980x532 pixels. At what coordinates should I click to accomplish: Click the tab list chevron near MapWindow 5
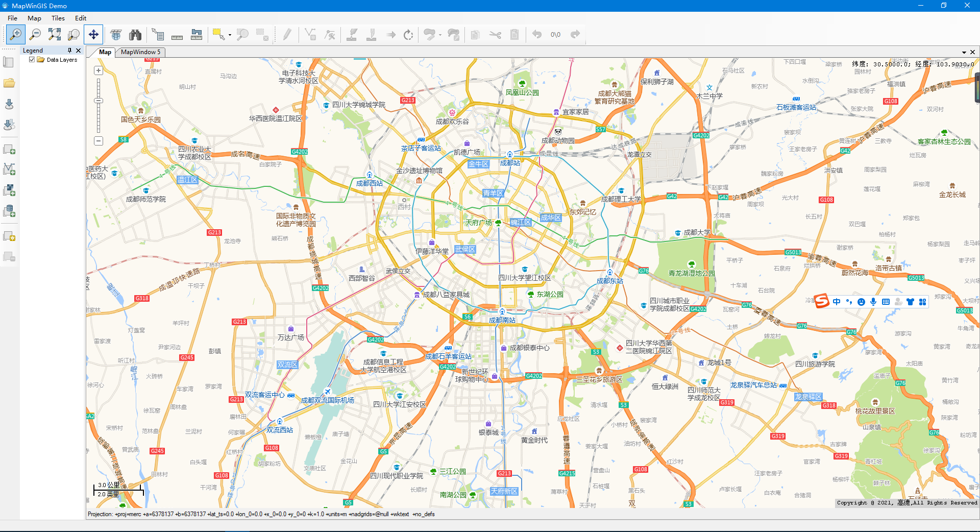click(x=964, y=52)
